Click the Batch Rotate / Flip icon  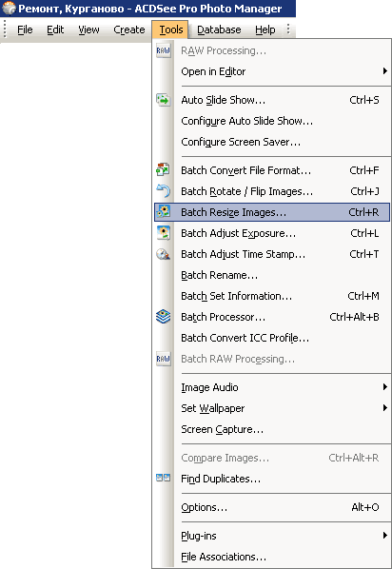click(164, 191)
